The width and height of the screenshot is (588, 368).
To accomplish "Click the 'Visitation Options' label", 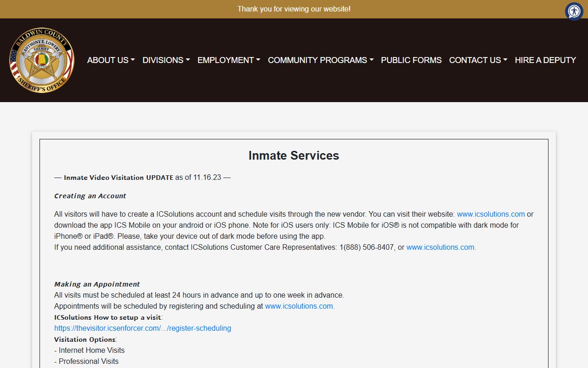I will pos(85,339).
